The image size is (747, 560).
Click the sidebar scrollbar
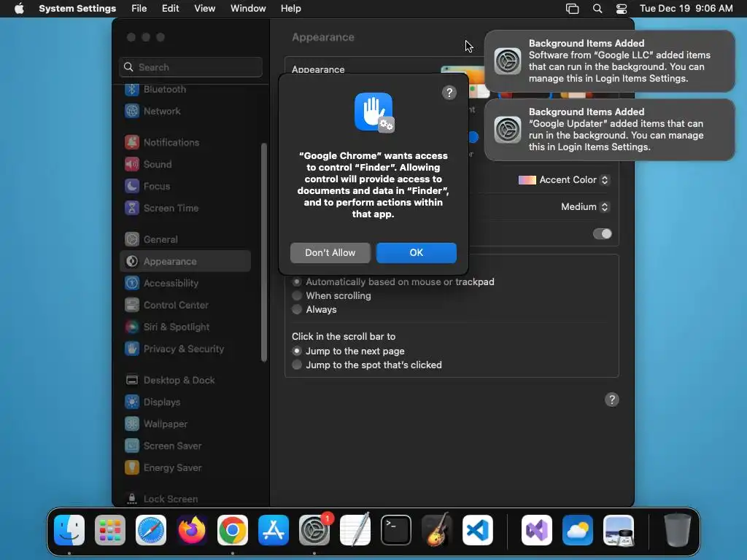pos(264,252)
